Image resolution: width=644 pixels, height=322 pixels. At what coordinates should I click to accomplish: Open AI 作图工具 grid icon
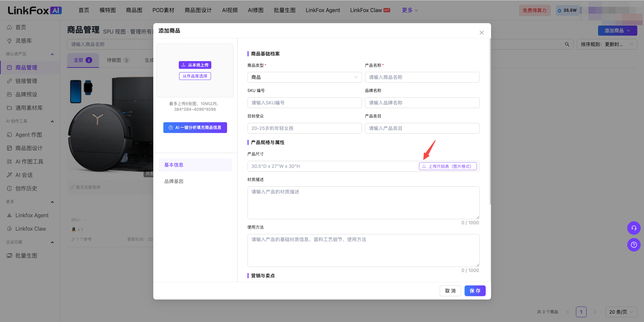pyautogui.click(x=9, y=162)
